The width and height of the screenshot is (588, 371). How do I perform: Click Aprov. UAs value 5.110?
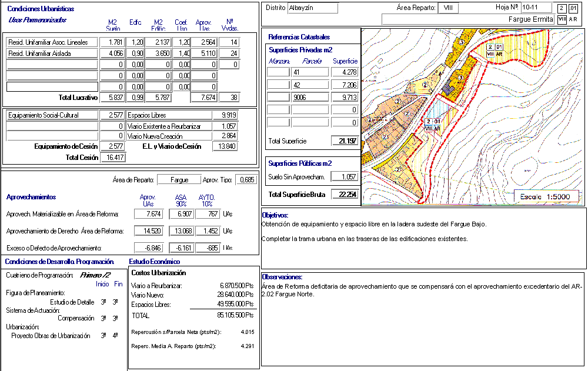(x=204, y=54)
